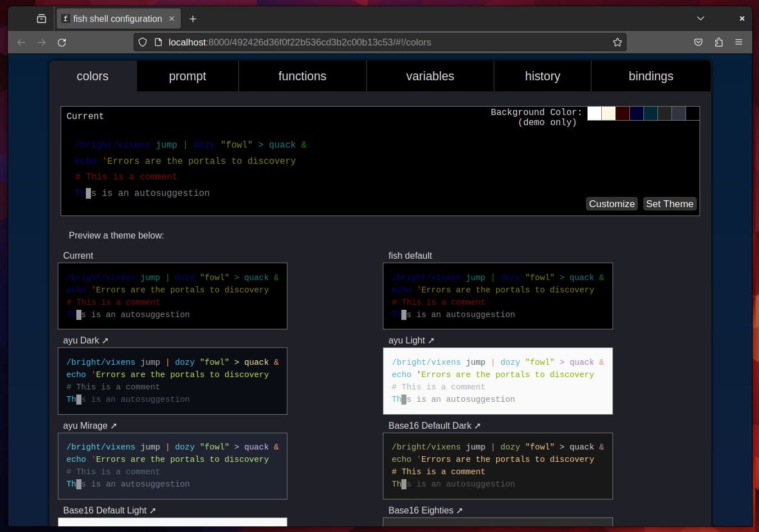Open the bindings tab

(651, 76)
